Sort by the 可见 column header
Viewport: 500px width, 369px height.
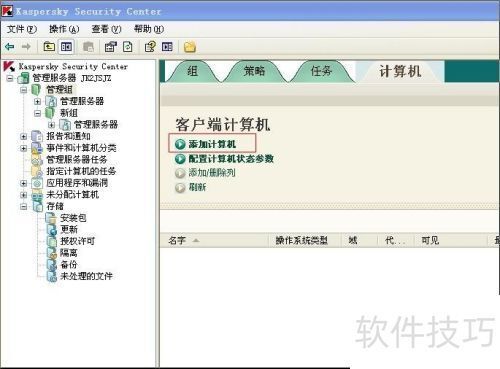(451, 240)
